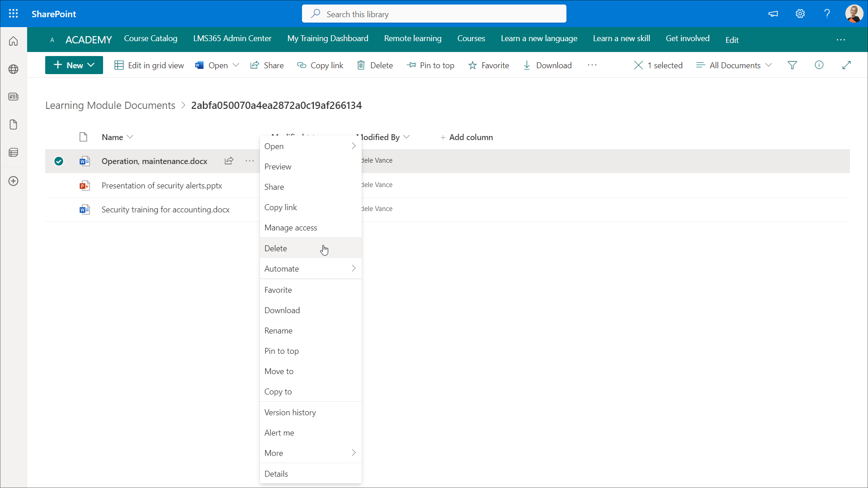Image resolution: width=868 pixels, height=488 pixels.
Task: Click the filter funnel icon
Action: tap(792, 66)
